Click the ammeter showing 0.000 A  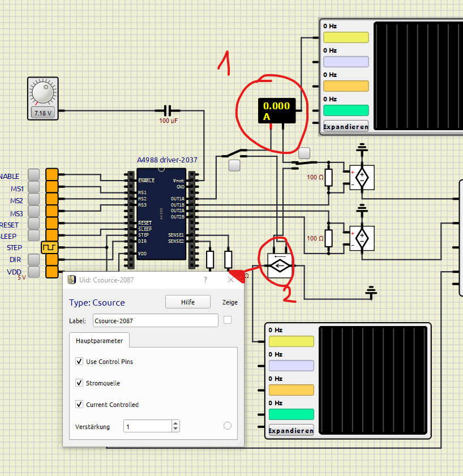click(x=278, y=109)
